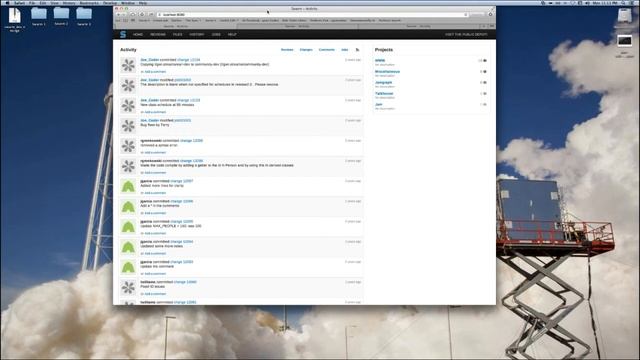
Task: Click avatar beside 'Fixed ID issues' entry
Action: pos(128,288)
